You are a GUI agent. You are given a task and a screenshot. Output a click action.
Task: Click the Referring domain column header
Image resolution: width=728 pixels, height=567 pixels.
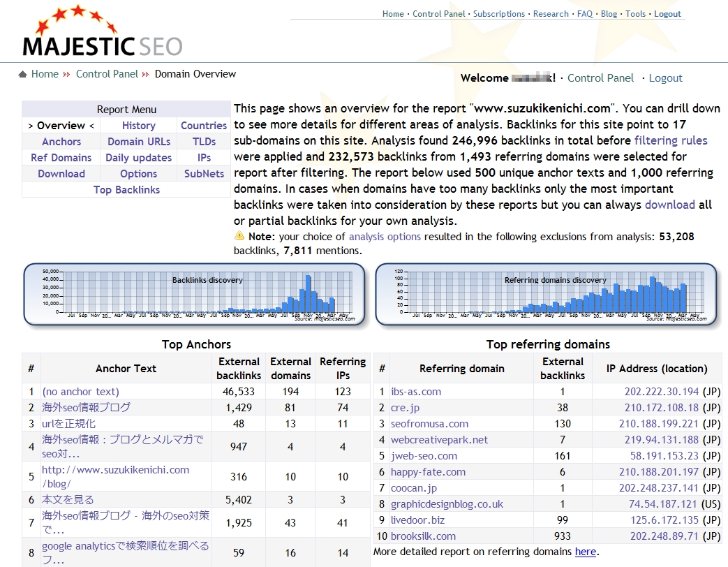461,369
